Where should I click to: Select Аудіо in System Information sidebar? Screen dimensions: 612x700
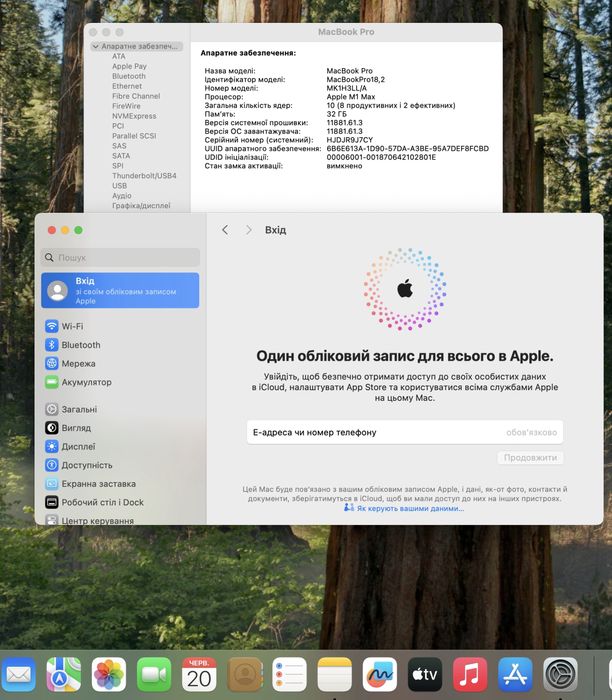(122, 196)
